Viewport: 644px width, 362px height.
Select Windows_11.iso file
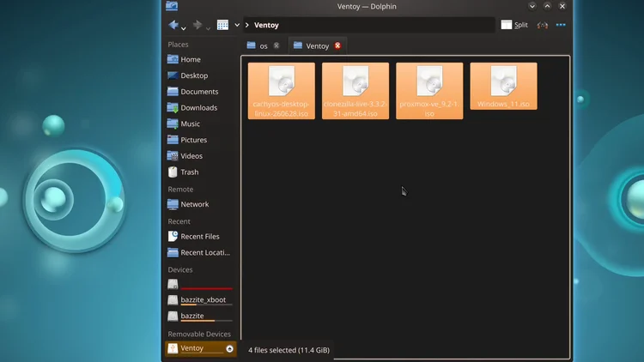pos(503,86)
